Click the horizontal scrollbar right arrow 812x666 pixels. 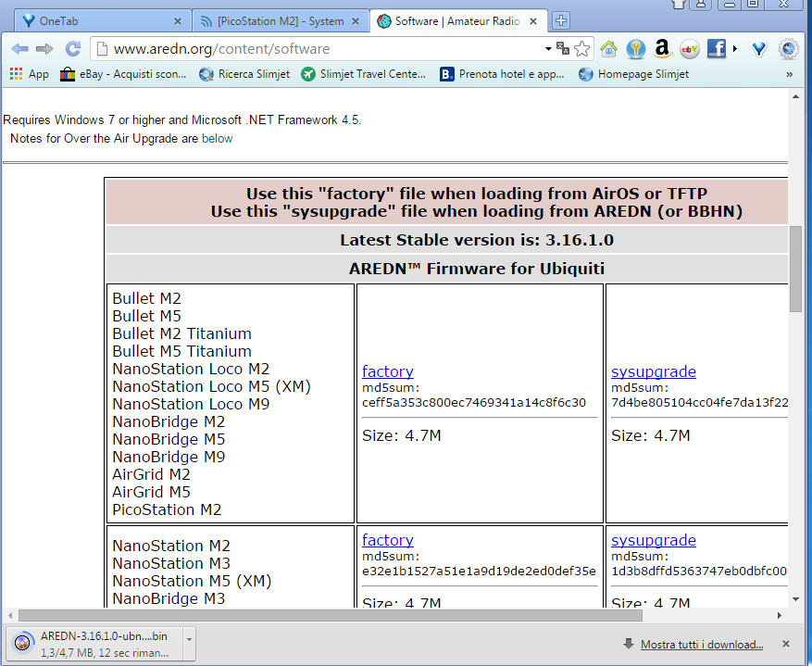coord(780,616)
